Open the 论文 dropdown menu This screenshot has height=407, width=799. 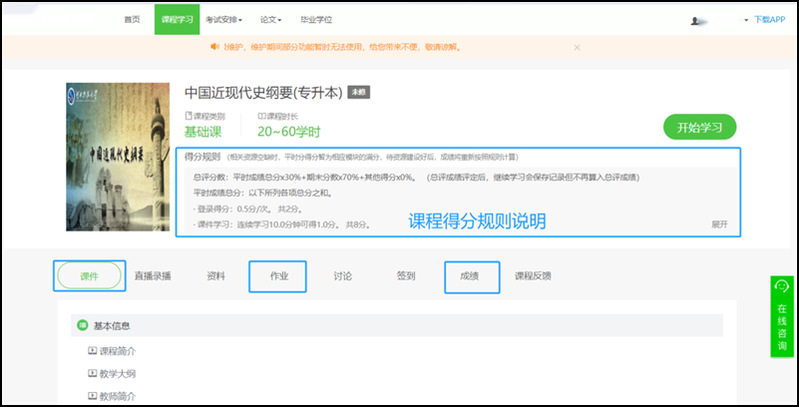pyautogui.click(x=272, y=19)
